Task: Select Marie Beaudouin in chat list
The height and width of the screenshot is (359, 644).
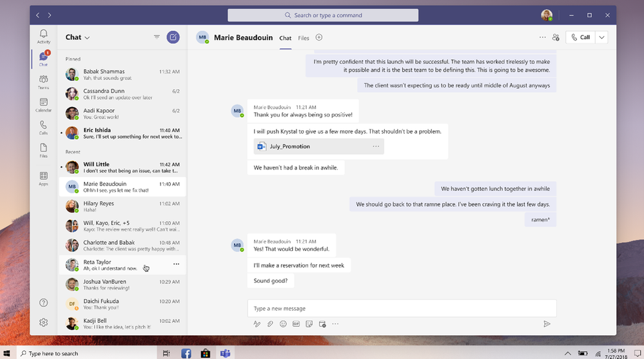Action: point(122,187)
